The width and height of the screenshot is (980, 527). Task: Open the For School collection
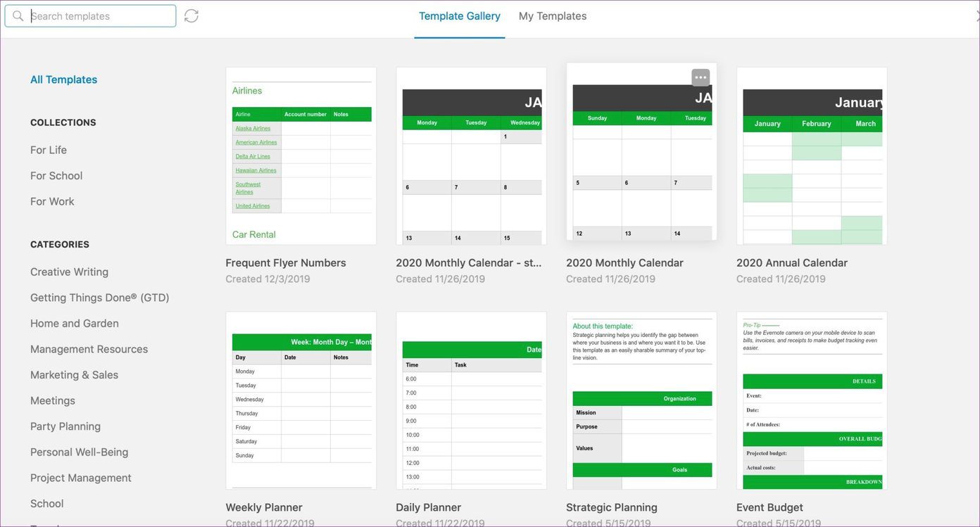point(56,176)
